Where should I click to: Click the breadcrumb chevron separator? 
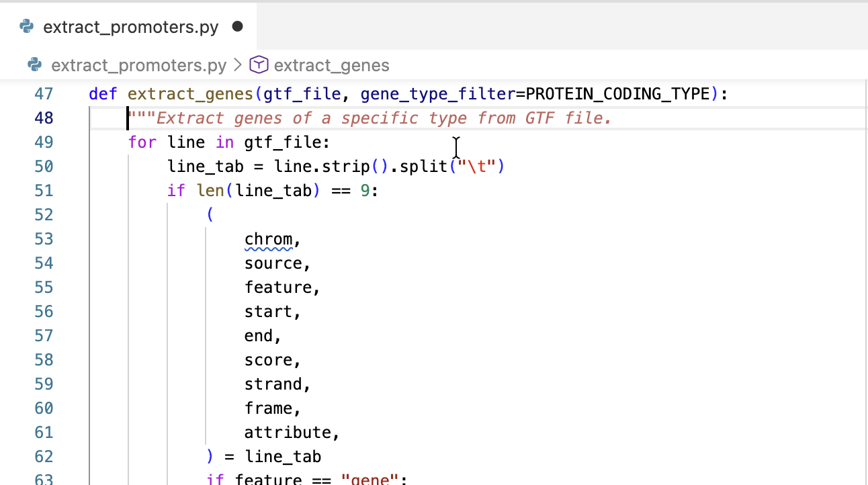click(238, 65)
